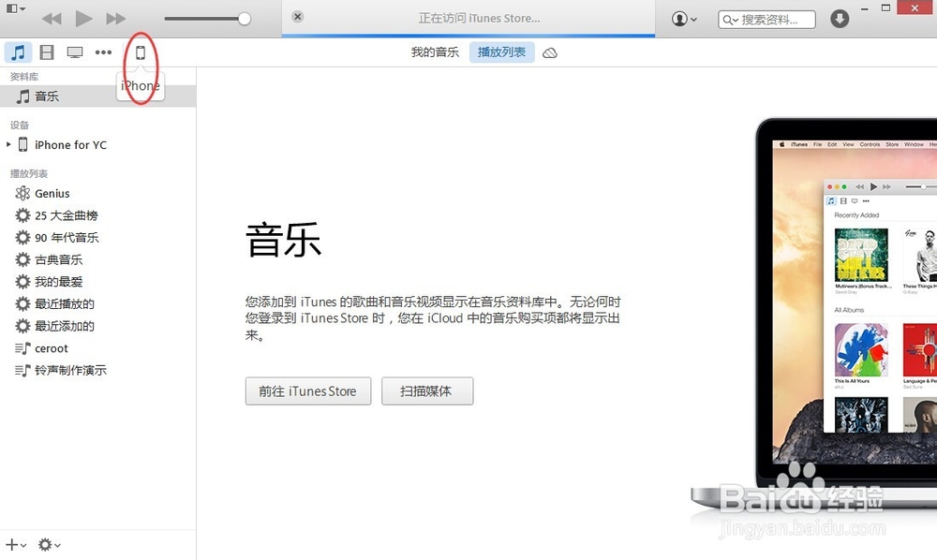Click the 设备 sidebar section header
The height and width of the screenshot is (560, 937).
pyautogui.click(x=19, y=125)
